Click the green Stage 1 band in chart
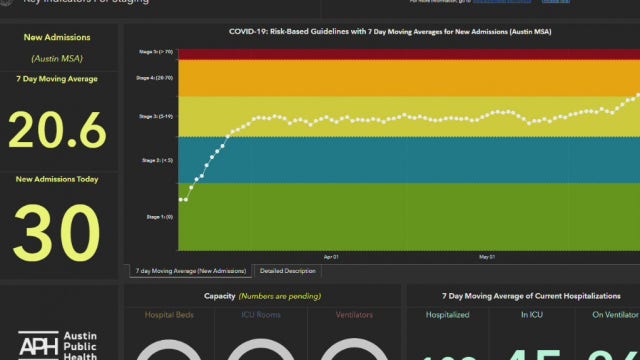Image resolution: width=640 pixels, height=360 pixels. (x=409, y=217)
